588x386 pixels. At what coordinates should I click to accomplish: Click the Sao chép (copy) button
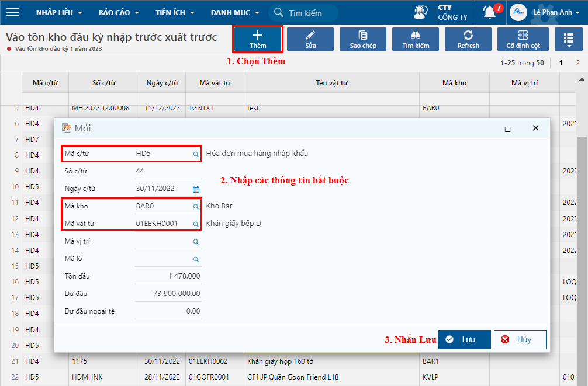pos(363,39)
